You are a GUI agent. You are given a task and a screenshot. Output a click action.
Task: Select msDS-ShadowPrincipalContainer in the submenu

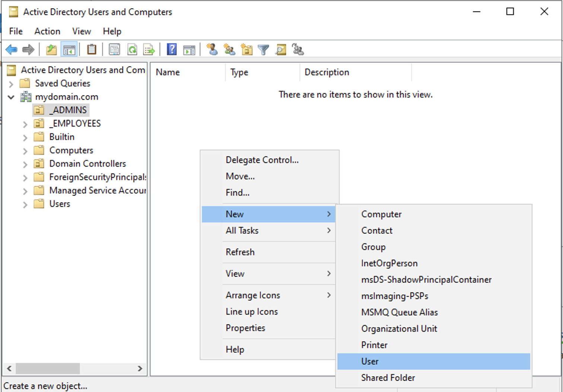tap(434, 280)
